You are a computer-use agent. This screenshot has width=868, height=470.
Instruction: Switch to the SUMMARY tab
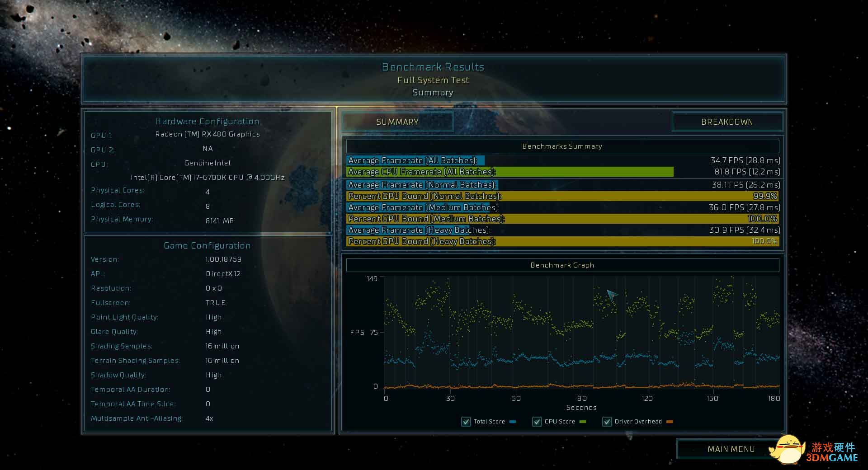[397, 122]
